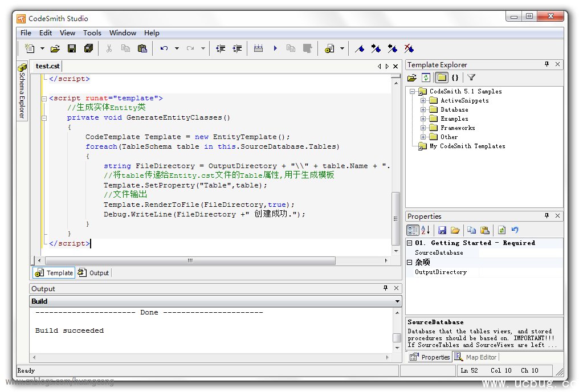Open the Build output source dropdown
The image size is (579, 392).
(397, 301)
